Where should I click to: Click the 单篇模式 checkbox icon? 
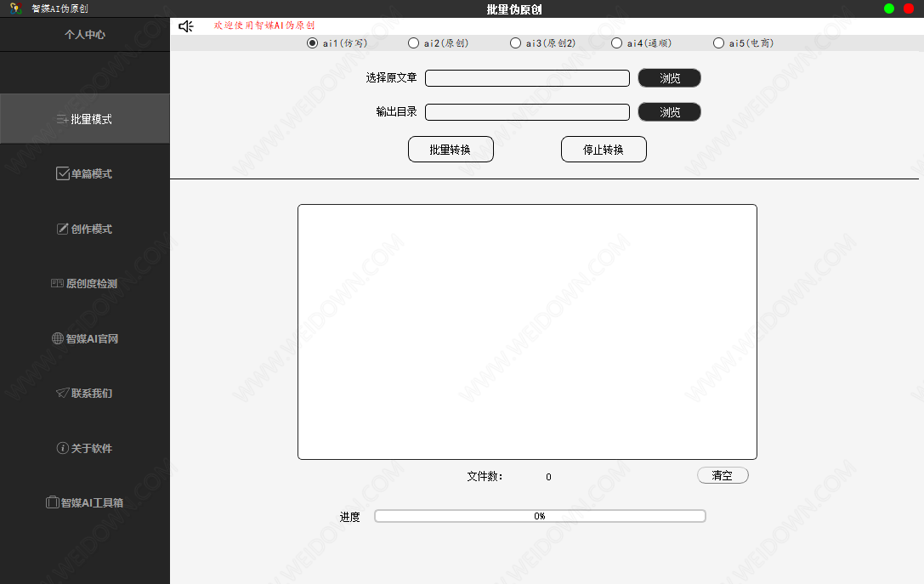[62, 173]
